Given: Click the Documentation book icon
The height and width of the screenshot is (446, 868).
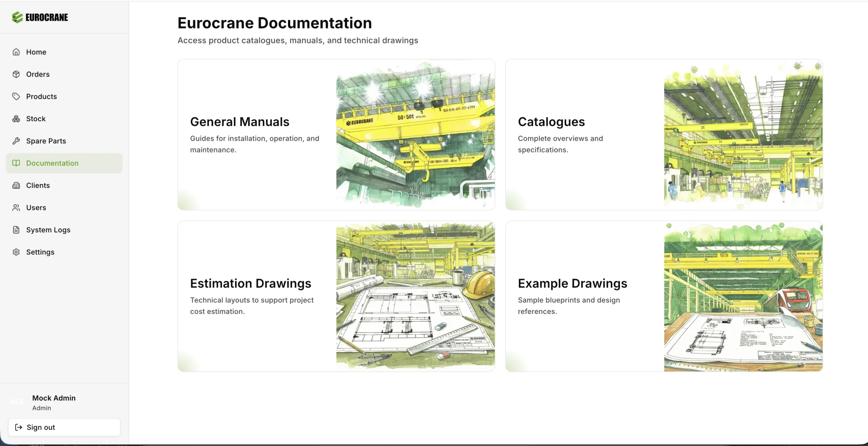Looking at the screenshot, I should point(16,163).
